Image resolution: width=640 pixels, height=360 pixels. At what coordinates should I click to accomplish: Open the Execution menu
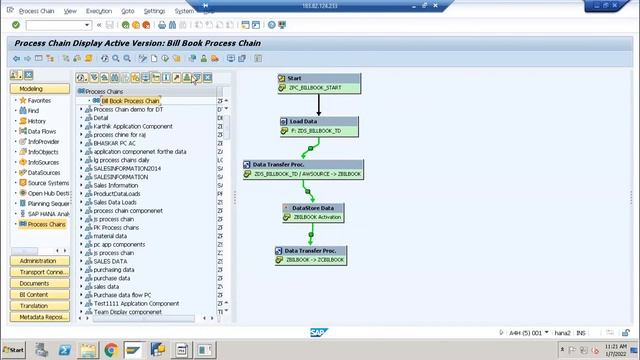coord(99,11)
